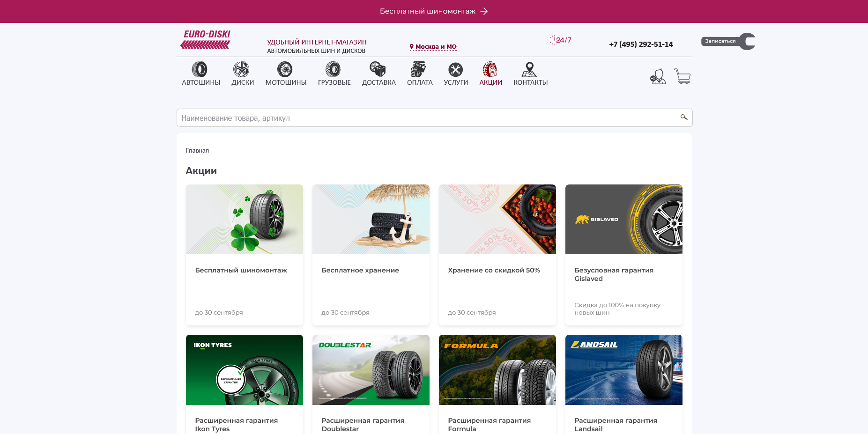This screenshot has width=868, height=434.
Task: Click the АВТОМОБИЛЬНЫХ ШИН И ДИСКОВ subtitle
Action: 316,51
